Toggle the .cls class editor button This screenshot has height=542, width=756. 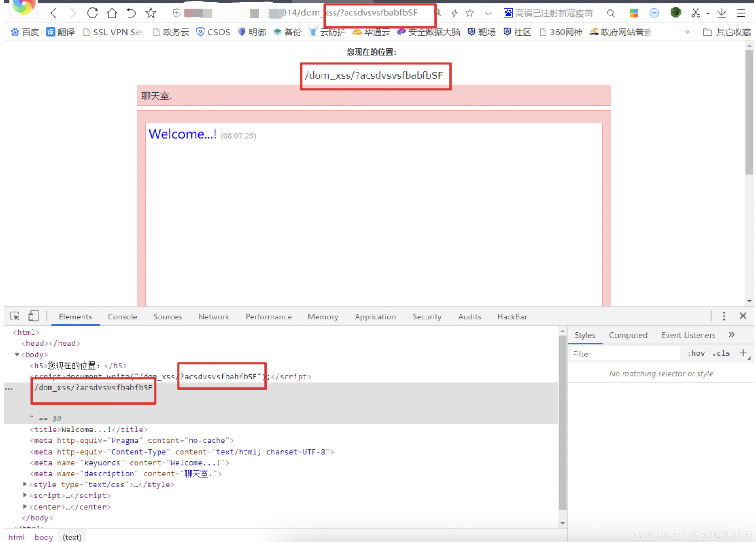point(721,353)
